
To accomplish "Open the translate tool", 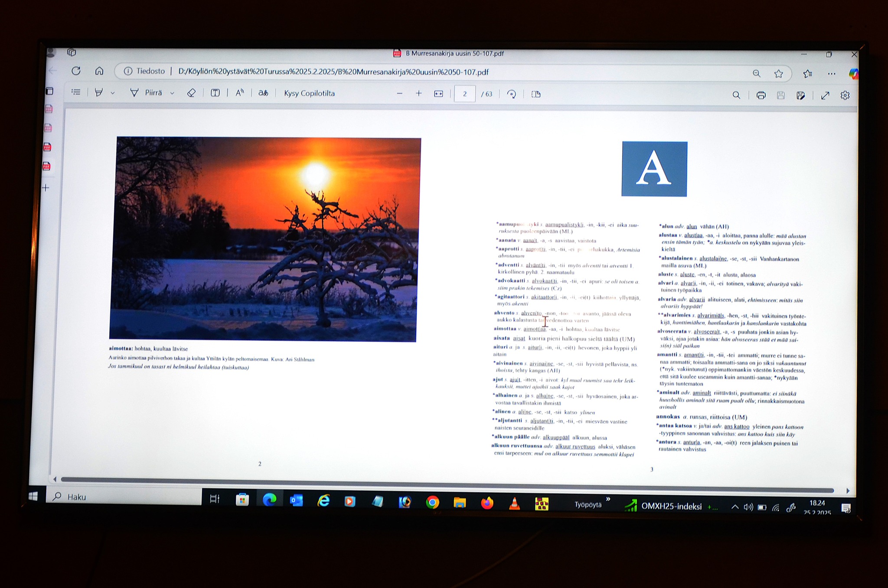I will tap(263, 93).
